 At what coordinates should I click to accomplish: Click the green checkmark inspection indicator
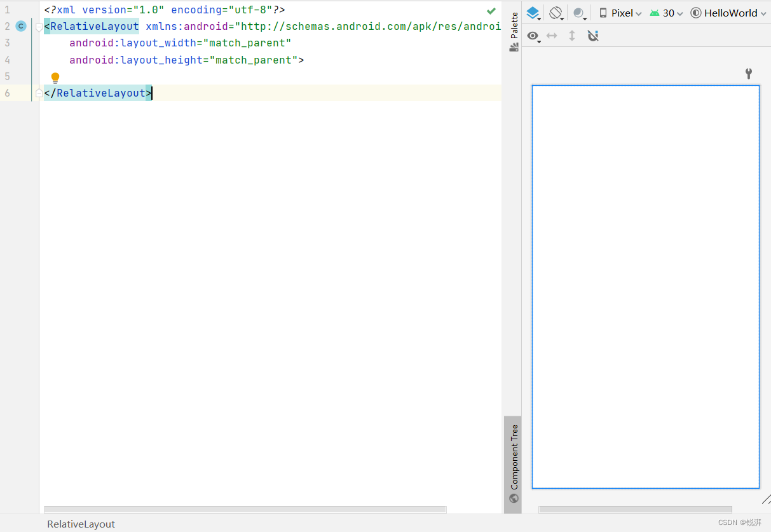point(491,11)
